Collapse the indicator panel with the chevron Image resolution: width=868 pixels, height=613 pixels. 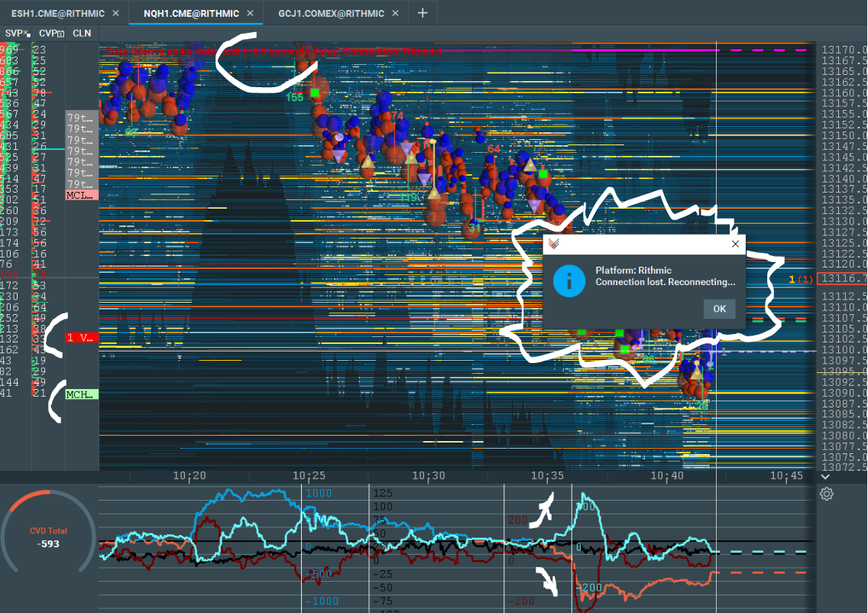(825, 477)
